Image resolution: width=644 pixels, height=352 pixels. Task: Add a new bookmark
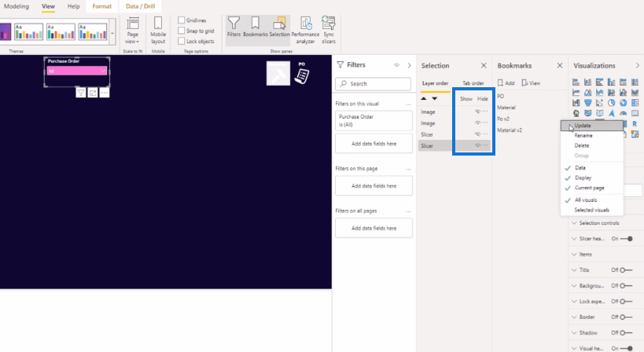506,82
